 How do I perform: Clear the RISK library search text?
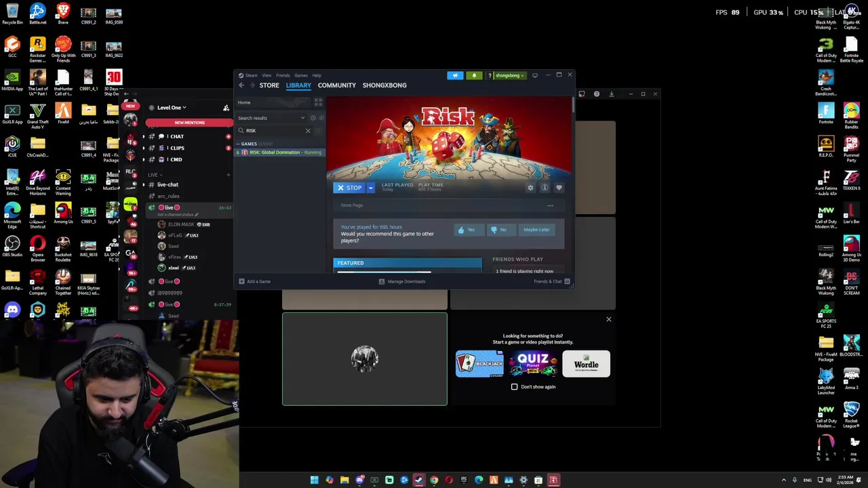click(x=308, y=131)
